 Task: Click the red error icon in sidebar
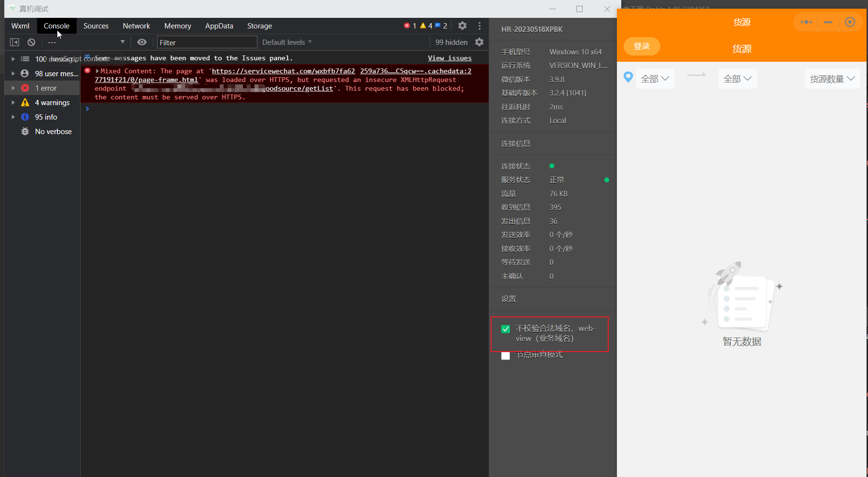pos(25,88)
